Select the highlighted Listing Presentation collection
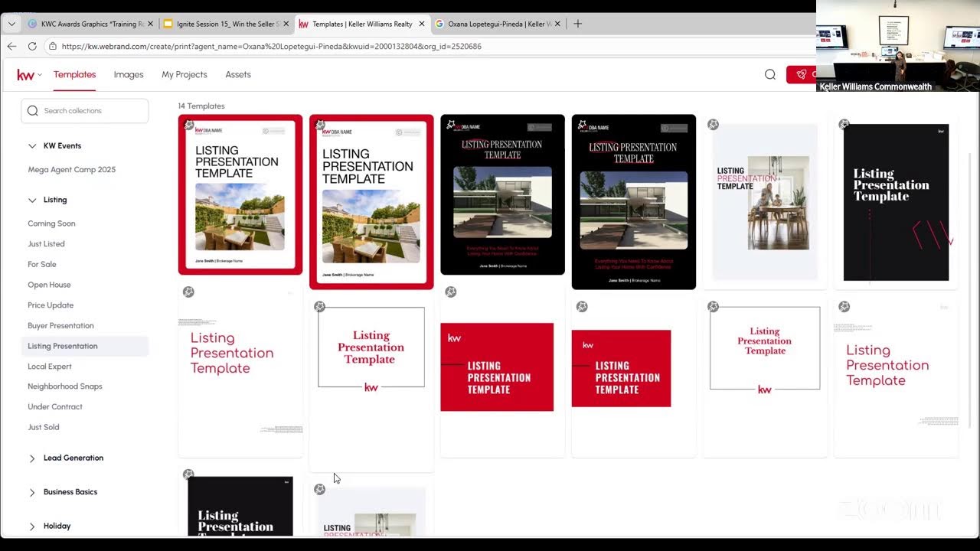The height and width of the screenshot is (551, 980). (x=85, y=346)
